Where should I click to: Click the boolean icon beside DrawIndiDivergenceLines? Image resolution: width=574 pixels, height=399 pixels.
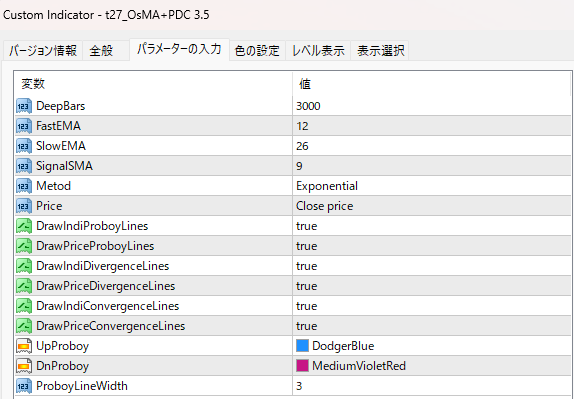pos(24,266)
